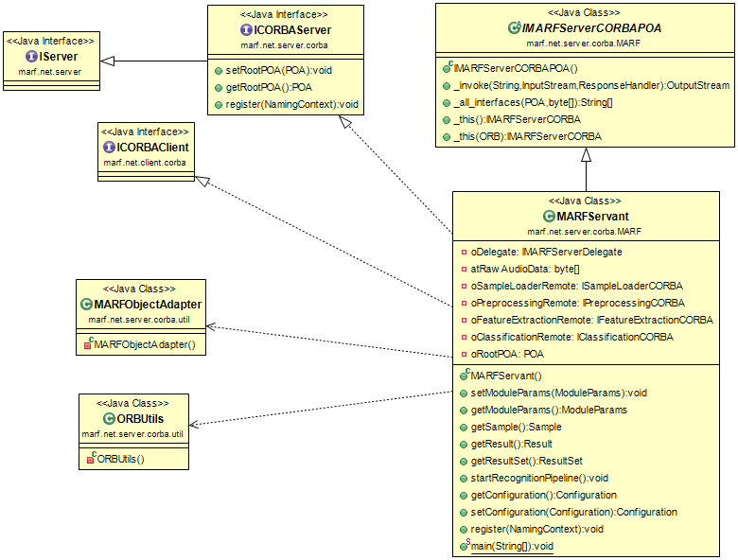Click the setRootPOA method's green icon
The height and width of the screenshot is (560, 738).
(219, 71)
